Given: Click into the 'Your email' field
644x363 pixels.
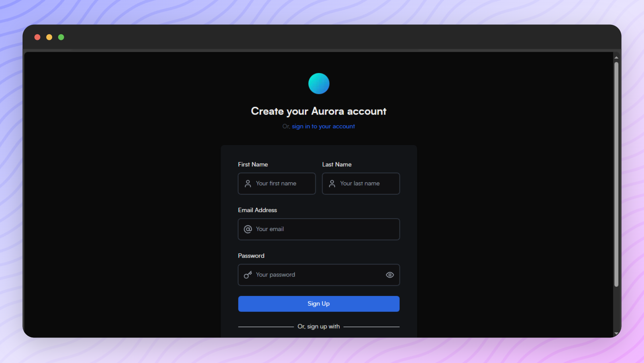Looking at the screenshot, I should click(319, 229).
